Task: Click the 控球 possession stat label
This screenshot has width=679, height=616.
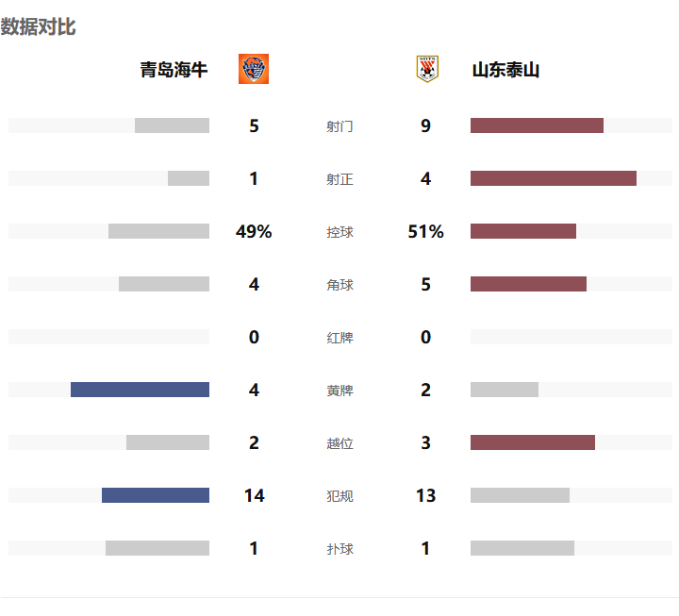Action: pos(339,232)
